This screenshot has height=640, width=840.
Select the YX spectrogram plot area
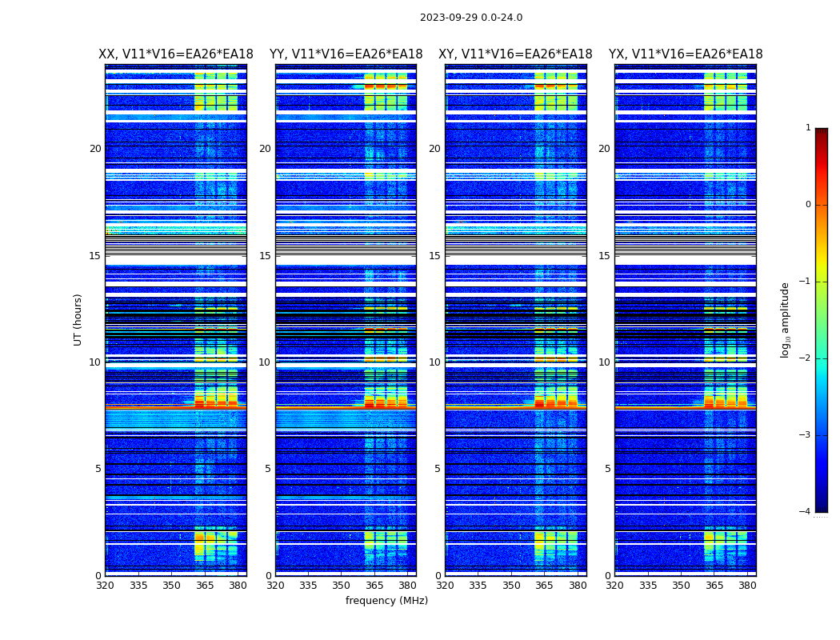[685, 320]
